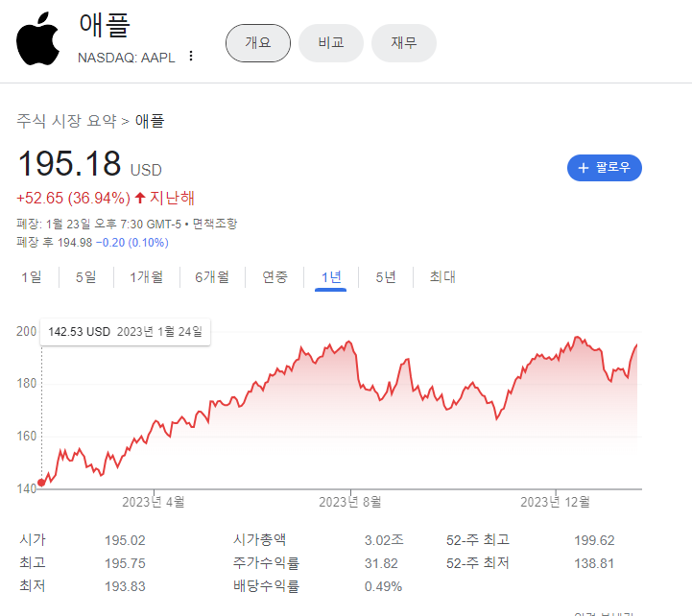Click the 배당수익률 value 0.49%
The width and height of the screenshot is (692, 616).
[x=383, y=587]
